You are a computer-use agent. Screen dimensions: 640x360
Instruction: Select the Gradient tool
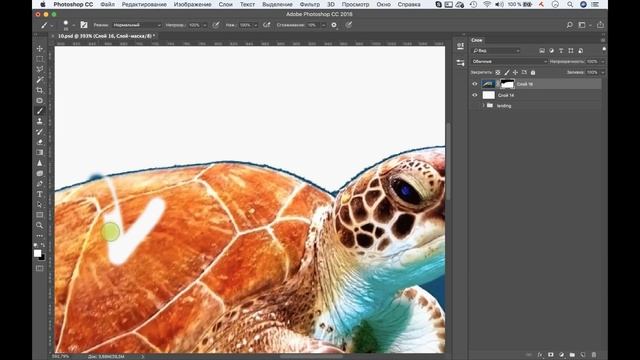point(40,152)
